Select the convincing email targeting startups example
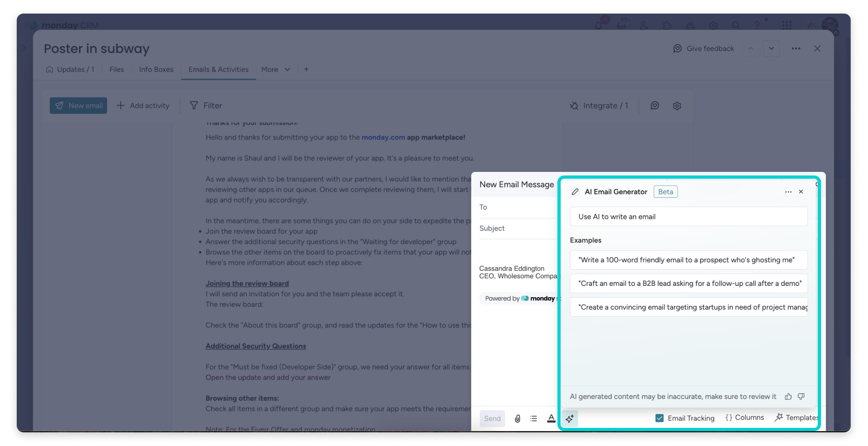The width and height of the screenshot is (868, 446). [689, 307]
